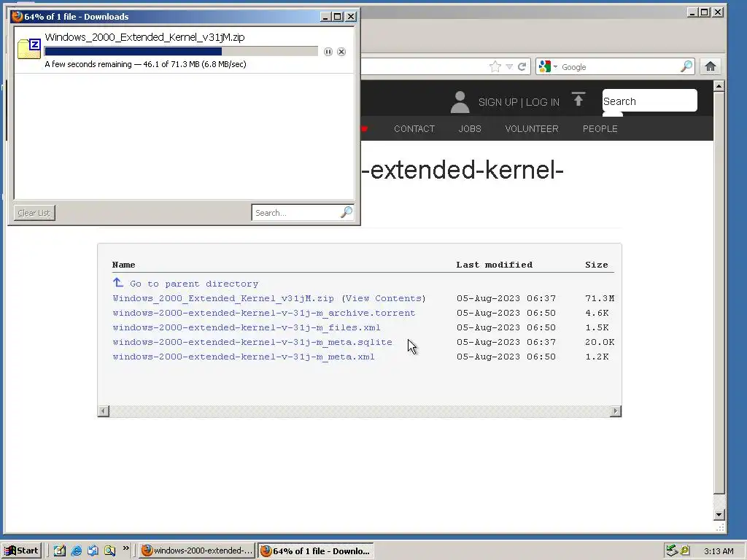
Task: Click the page scrollbar down arrow
Action: pos(719,514)
